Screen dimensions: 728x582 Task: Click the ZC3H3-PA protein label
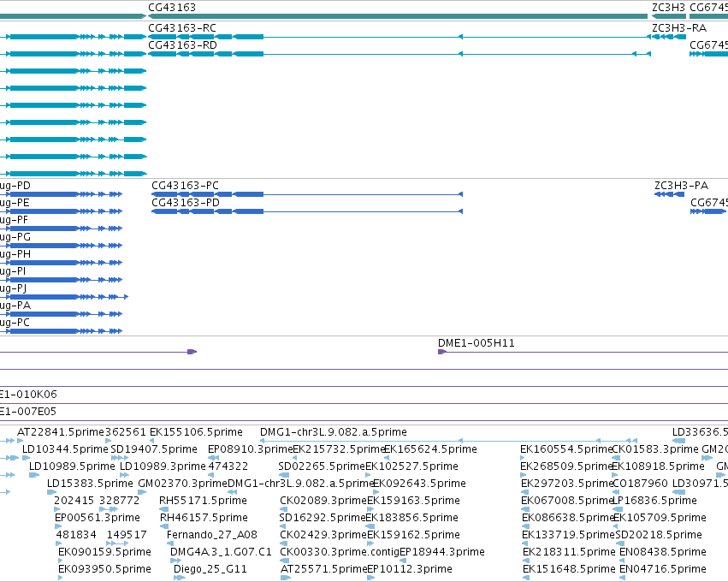pos(681,186)
